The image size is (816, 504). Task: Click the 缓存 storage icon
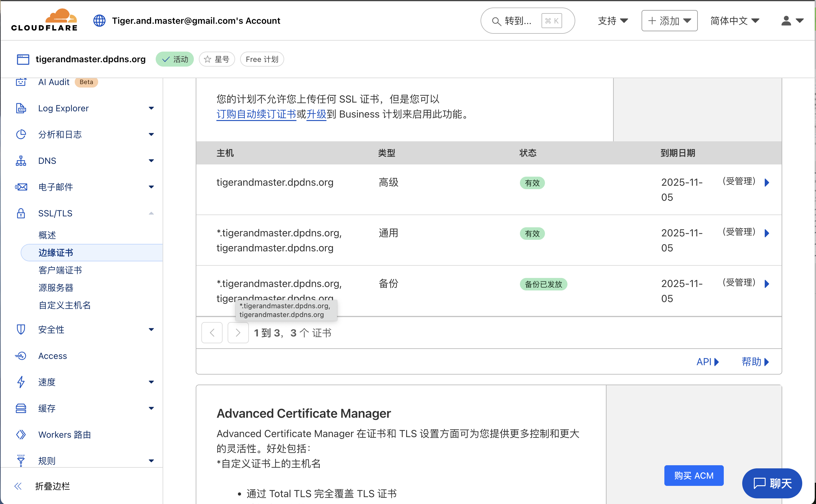click(21, 408)
